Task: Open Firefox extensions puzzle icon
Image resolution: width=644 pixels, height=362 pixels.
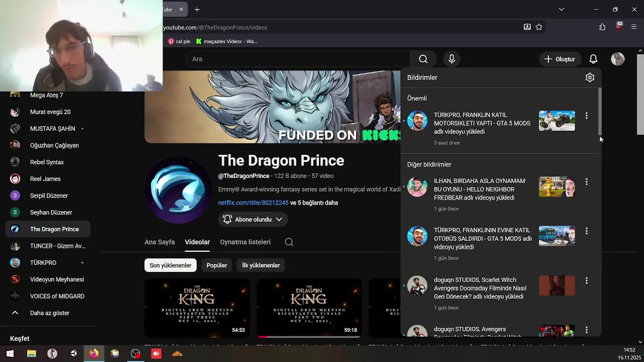Action: tap(602, 27)
